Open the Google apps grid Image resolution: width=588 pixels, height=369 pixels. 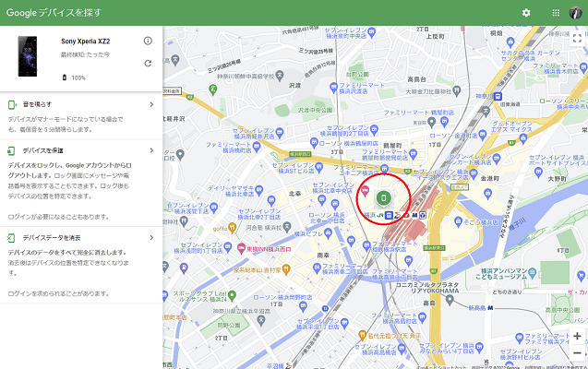pyautogui.click(x=556, y=13)
